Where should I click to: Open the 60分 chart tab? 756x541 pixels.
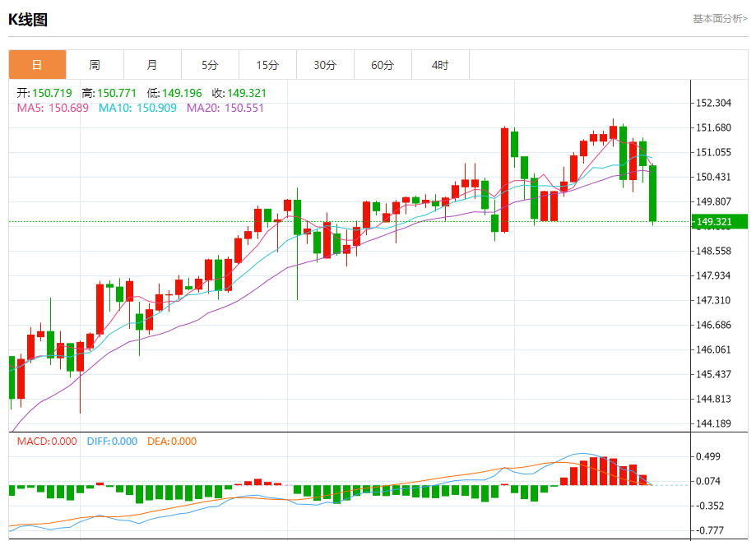(383, 65)
